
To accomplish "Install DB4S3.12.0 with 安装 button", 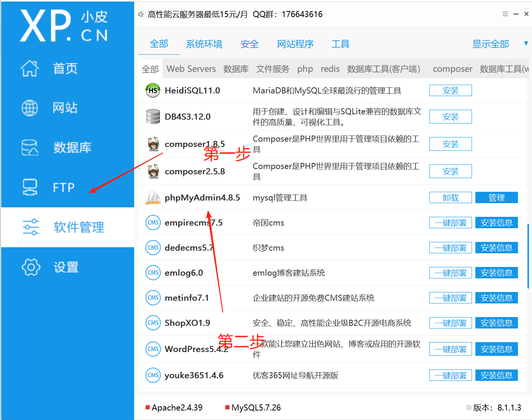I will tap(451, 117).
